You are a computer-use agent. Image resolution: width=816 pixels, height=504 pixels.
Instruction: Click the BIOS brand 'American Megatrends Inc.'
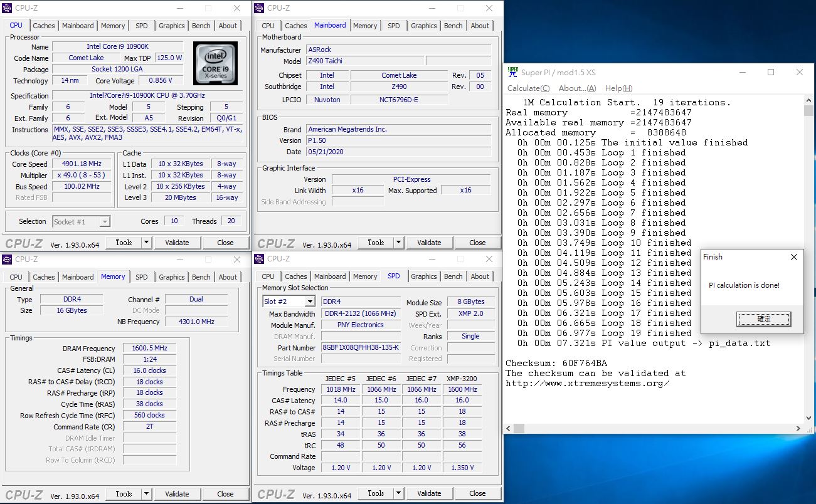[x=398, y=129]
